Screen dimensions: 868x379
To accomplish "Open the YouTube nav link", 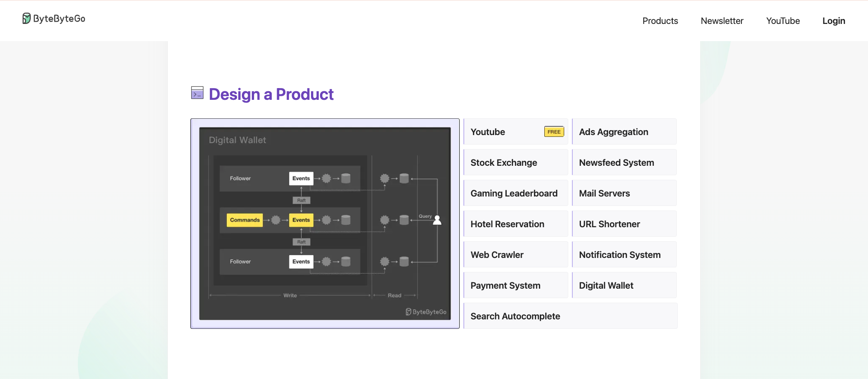I will point(783,21).
